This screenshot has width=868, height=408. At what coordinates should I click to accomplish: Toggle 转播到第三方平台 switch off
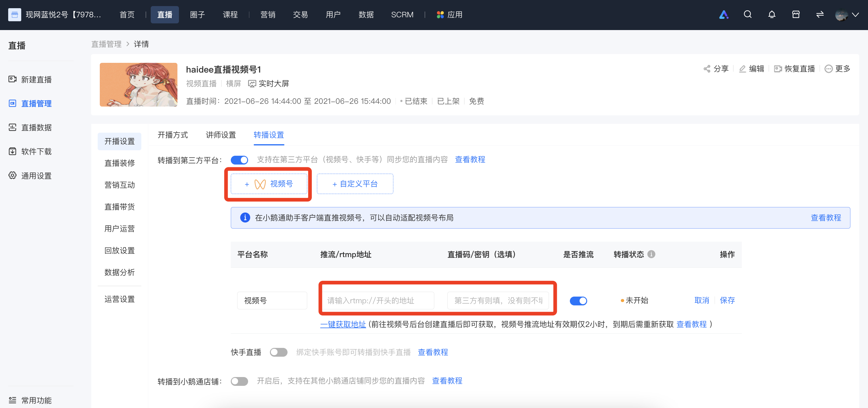(239, 160)
